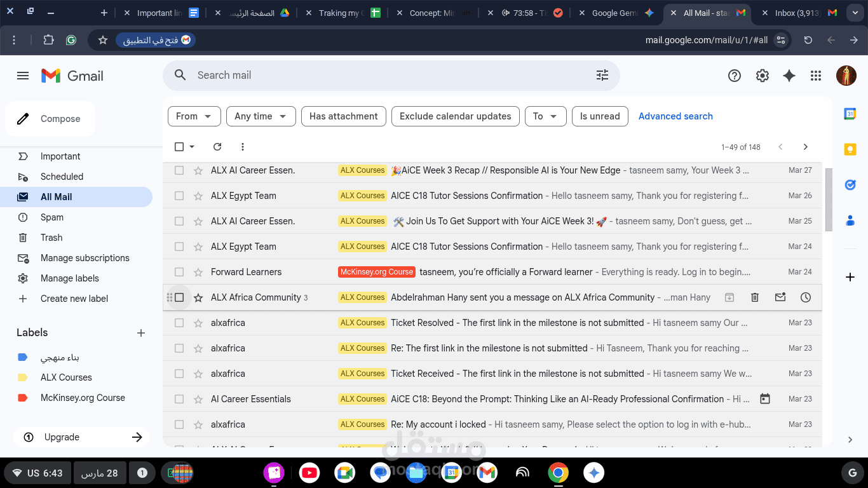Open Google Keep side panel
This screenshot has height=488, width=868.
point(850,149)
